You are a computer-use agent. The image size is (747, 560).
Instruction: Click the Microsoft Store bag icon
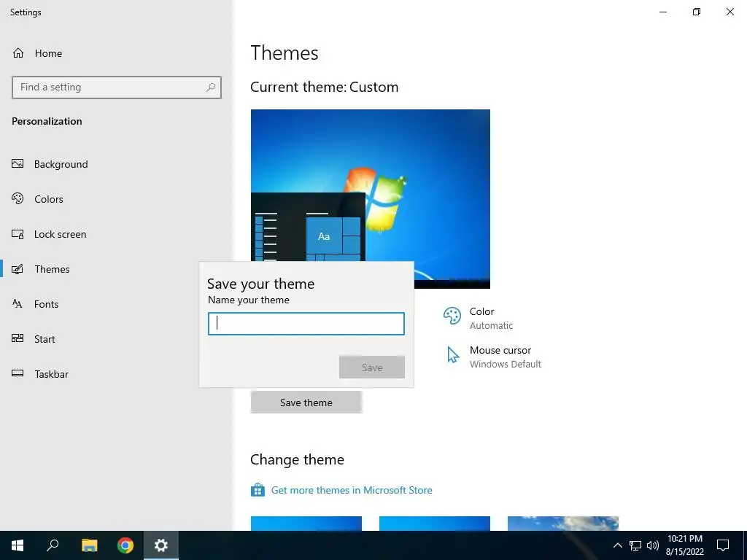[x=258, y=489]
